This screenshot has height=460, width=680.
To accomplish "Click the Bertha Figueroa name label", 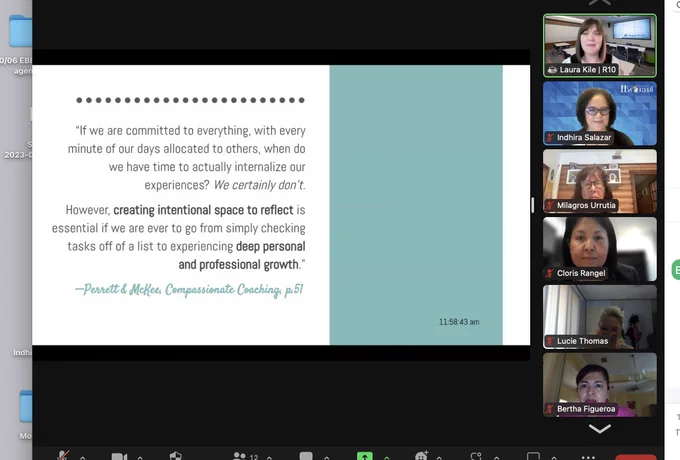I will click(x=586, y=409).
